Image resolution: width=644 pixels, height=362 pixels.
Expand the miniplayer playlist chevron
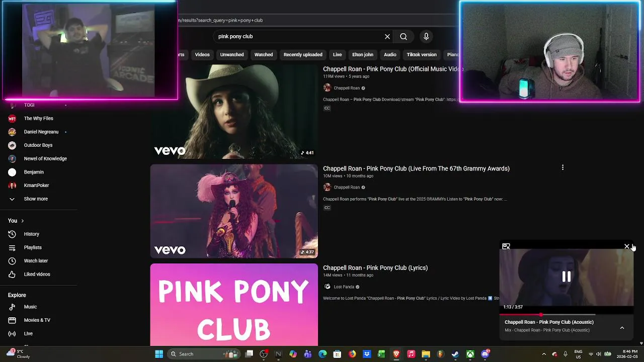[622, 328]
